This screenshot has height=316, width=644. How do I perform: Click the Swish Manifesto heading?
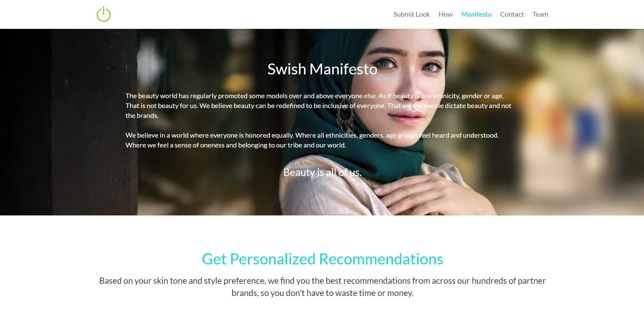(x=322, y=69)
